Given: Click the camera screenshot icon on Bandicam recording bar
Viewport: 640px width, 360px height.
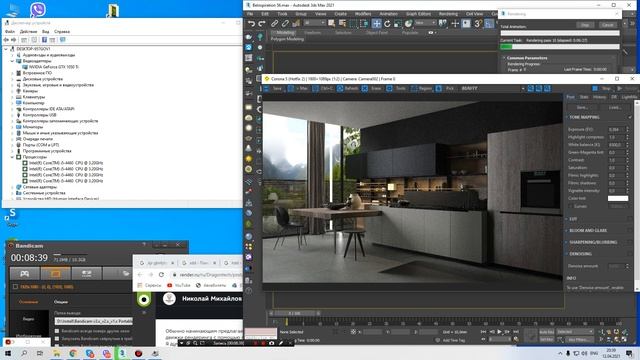Looking at the screenshot, I should 271,343.
